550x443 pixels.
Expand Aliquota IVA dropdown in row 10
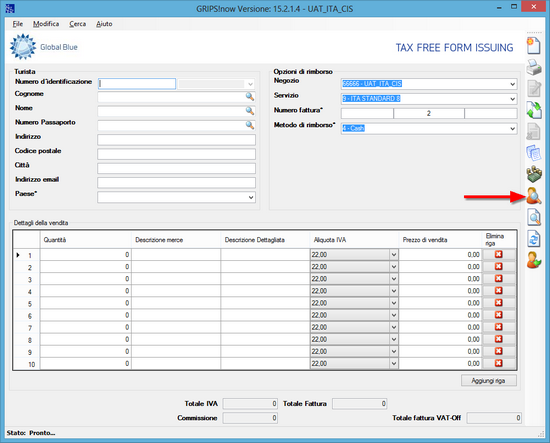(394, 364)
